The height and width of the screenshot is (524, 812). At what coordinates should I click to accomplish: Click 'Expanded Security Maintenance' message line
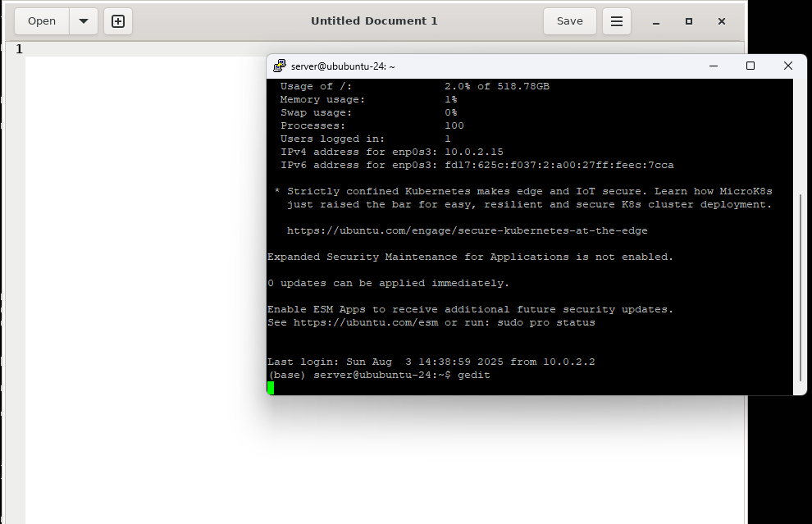470,257
